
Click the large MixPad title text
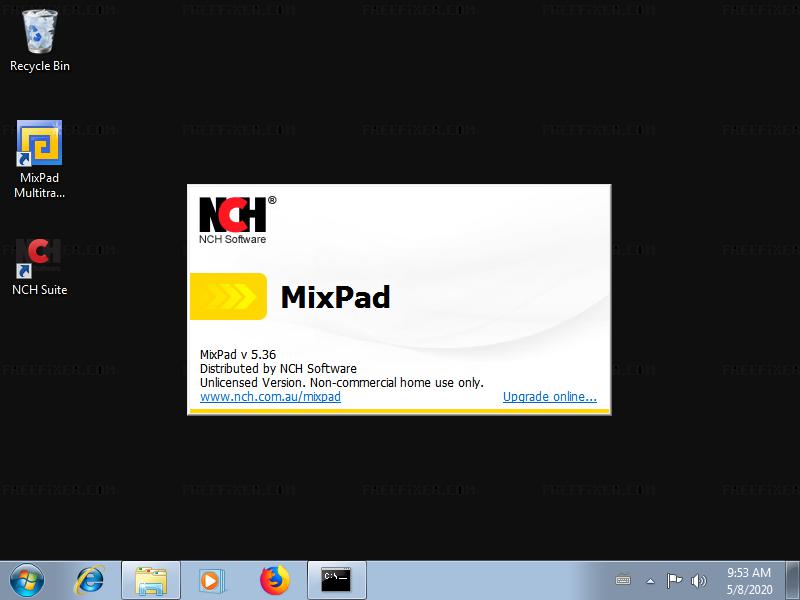335,296
